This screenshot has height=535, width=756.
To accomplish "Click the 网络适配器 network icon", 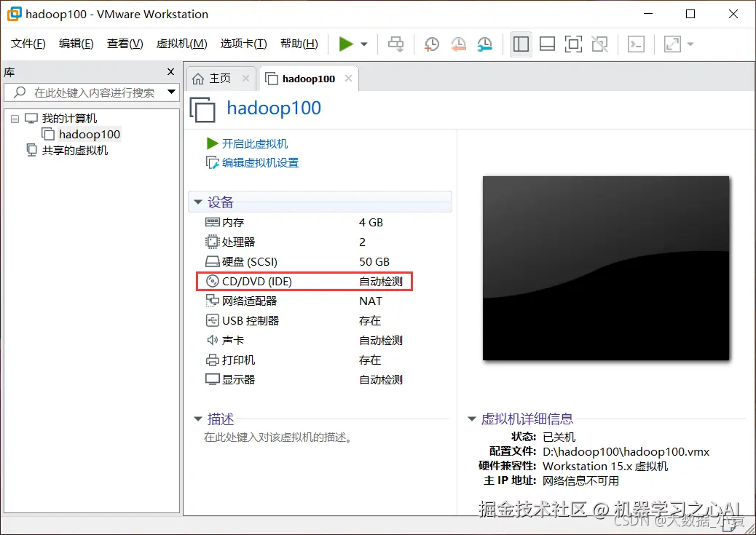I will click(212, 301).
